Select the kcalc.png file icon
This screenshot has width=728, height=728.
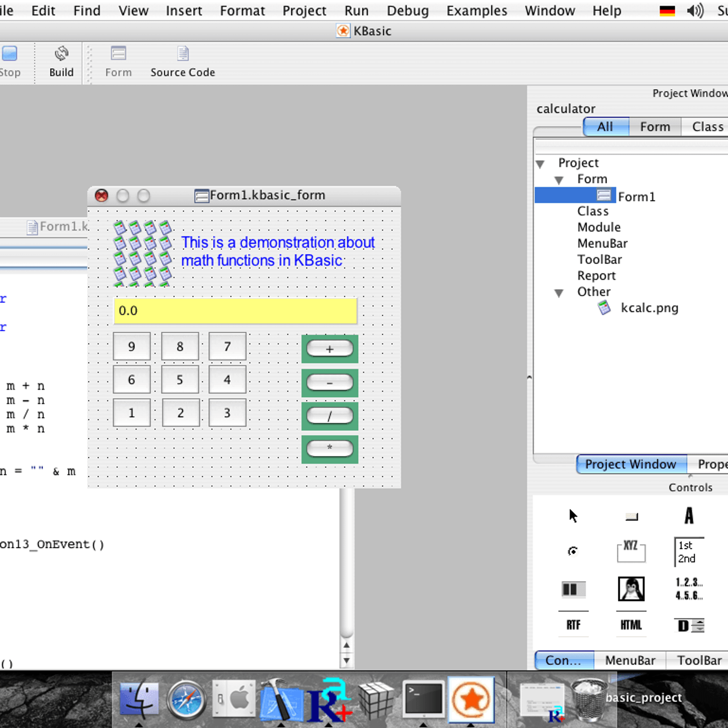click(x=604, y=308)
